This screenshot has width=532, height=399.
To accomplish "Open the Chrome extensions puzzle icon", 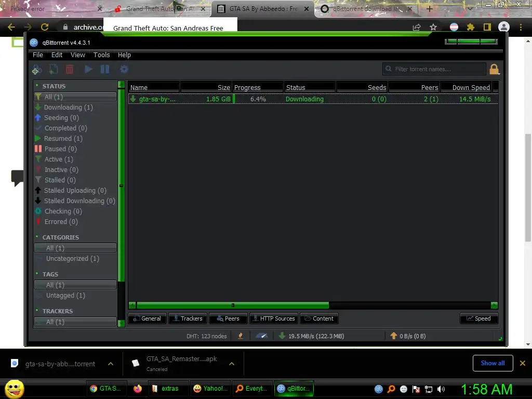I will (x=471, y=27).
